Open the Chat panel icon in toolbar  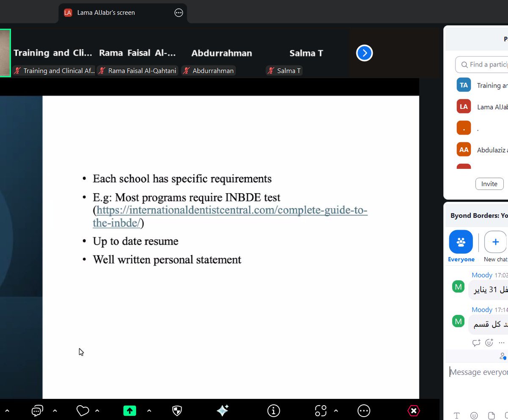point(37,410)
